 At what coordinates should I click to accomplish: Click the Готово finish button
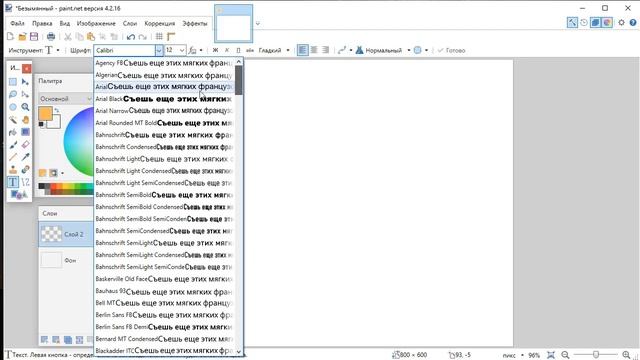coord(451,50)
